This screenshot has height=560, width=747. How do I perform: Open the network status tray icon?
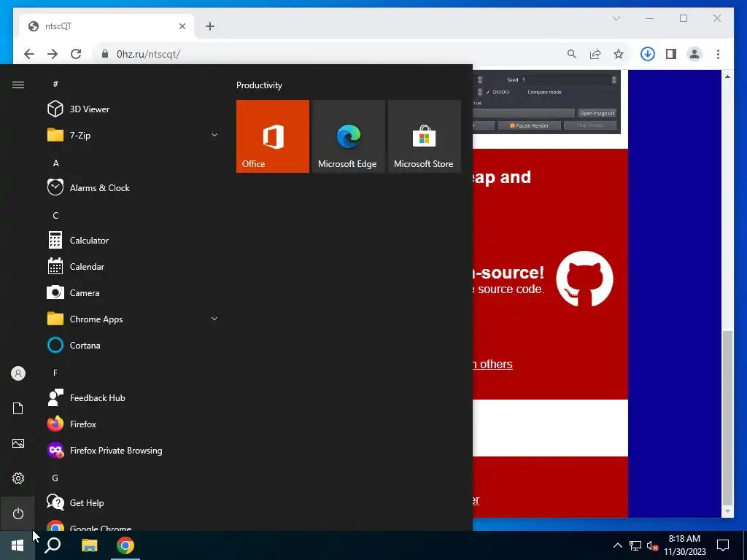click(635, 545)
